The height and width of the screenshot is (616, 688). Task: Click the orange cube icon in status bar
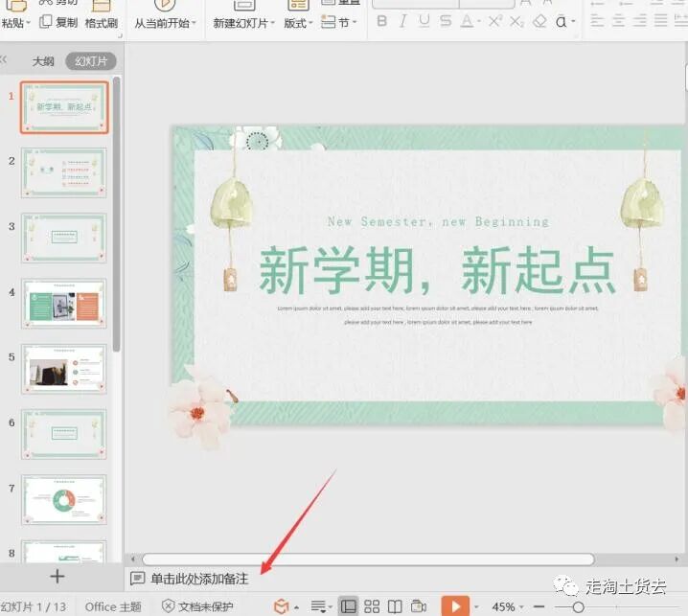[282, 606]
